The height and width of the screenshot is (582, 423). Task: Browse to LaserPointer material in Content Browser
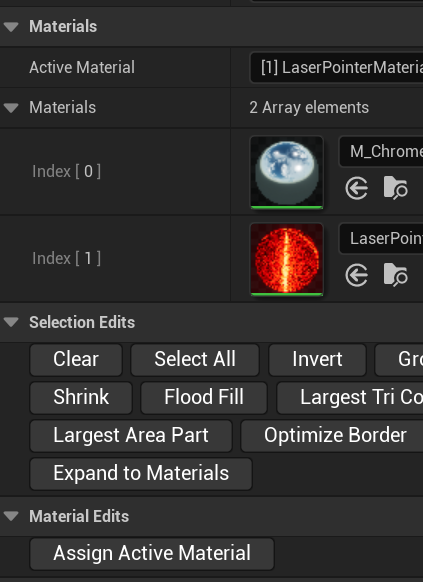(x=396, y=275)
